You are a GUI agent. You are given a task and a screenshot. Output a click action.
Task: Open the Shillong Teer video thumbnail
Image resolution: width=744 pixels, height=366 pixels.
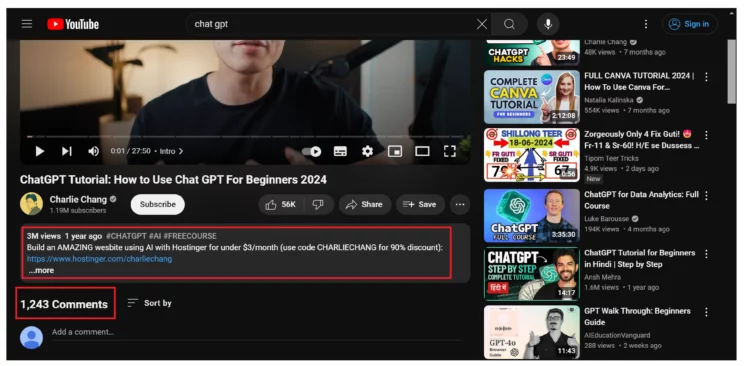(532, 155)
